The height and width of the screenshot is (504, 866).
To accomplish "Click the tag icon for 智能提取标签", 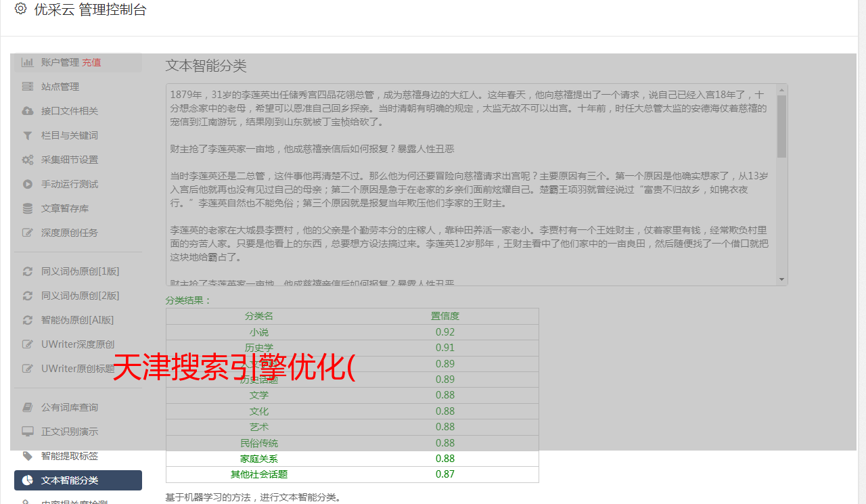I will pos(27,456).
